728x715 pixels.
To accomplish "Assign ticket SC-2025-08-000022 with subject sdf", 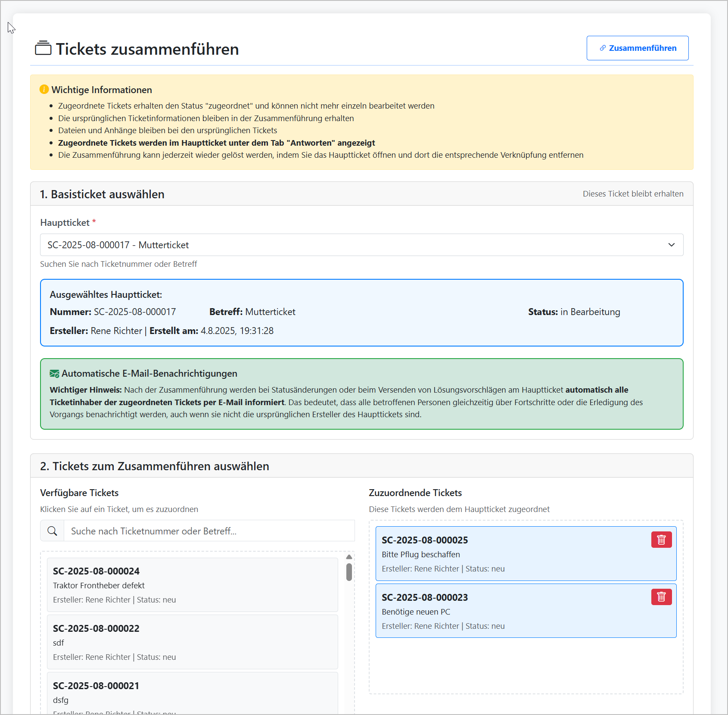I will tap(192, 642).
